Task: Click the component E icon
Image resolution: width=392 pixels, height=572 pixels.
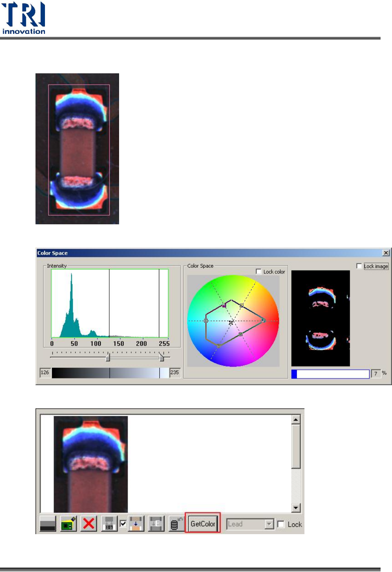Action: click(x=156, y=524)
